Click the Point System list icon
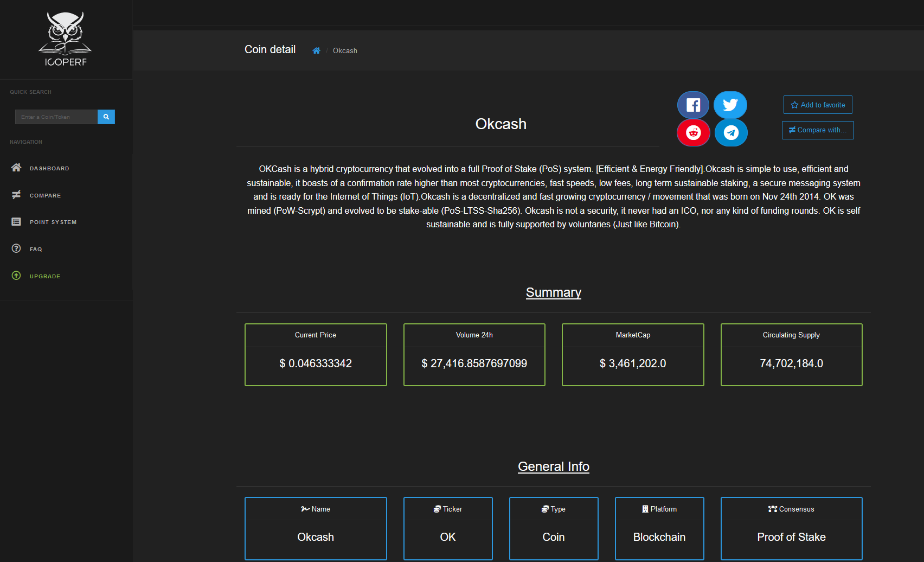The image size is (924, 562). click(x=16, y=222)
